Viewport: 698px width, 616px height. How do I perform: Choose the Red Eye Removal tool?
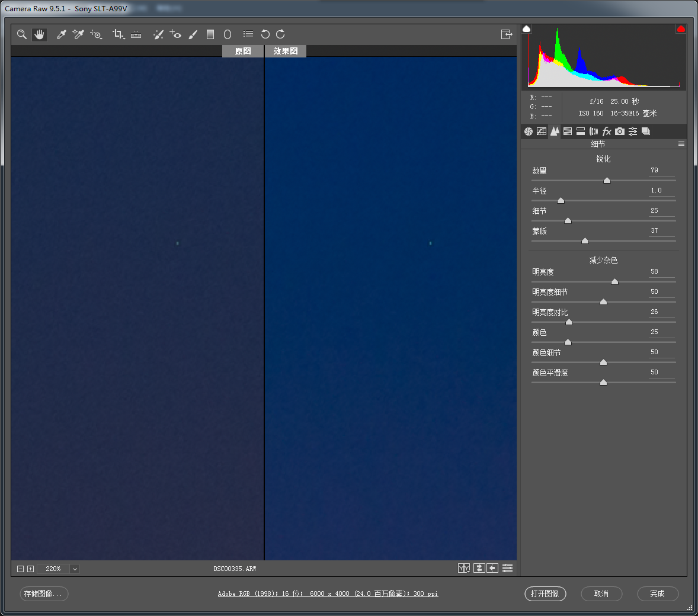click(175, 34)
